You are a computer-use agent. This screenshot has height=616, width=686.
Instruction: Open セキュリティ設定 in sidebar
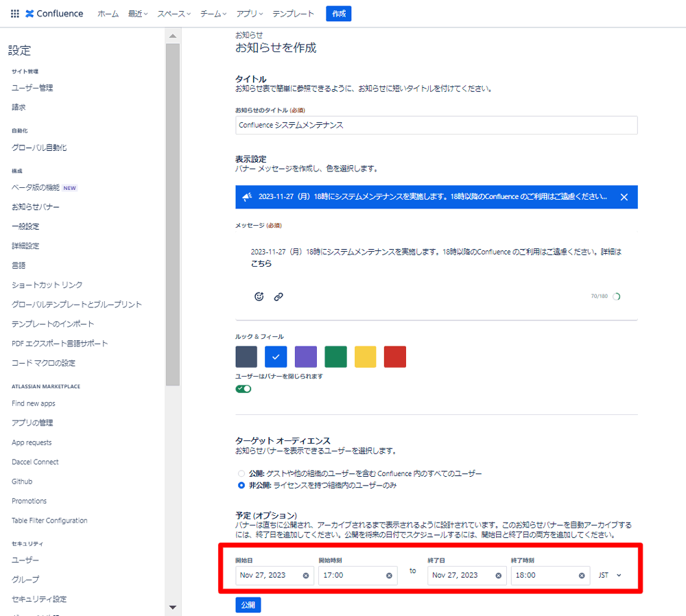[x=39, y=599]
